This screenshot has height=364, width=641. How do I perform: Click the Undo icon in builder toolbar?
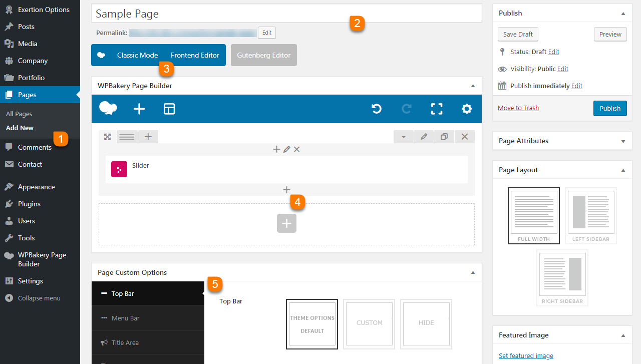[x=377, y=109]
